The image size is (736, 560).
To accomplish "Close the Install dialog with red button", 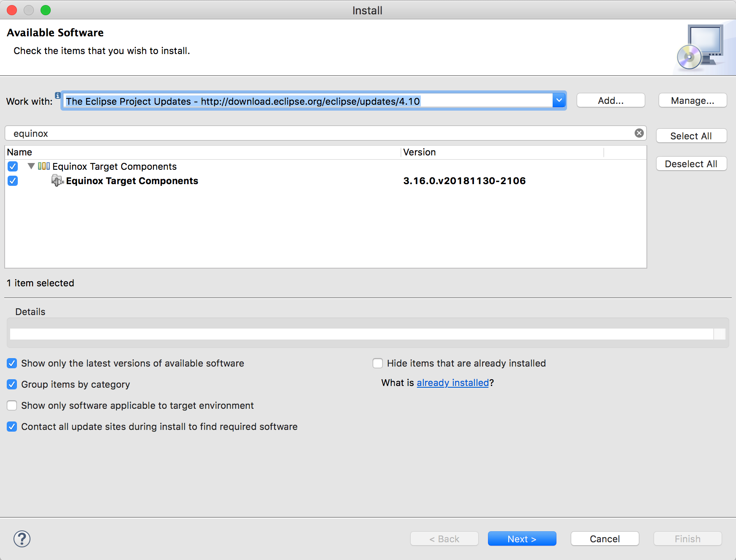I will coord(12,10).
